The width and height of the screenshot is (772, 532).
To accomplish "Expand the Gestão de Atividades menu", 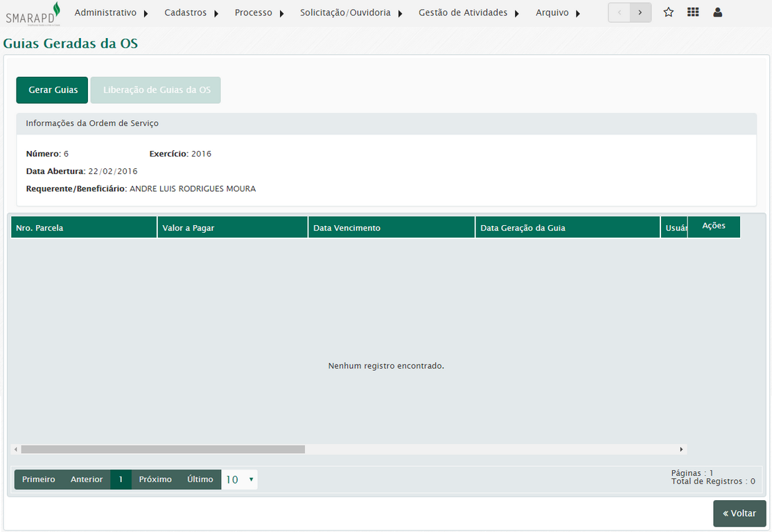I will coord(468,13).
